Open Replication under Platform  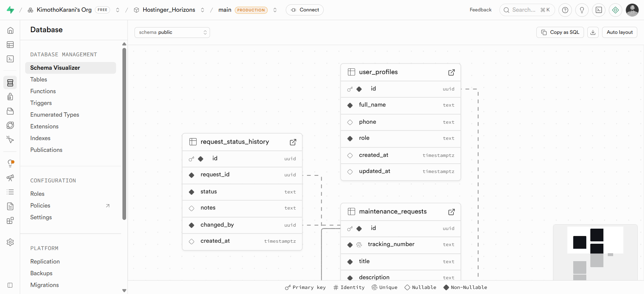coord(45,261)
